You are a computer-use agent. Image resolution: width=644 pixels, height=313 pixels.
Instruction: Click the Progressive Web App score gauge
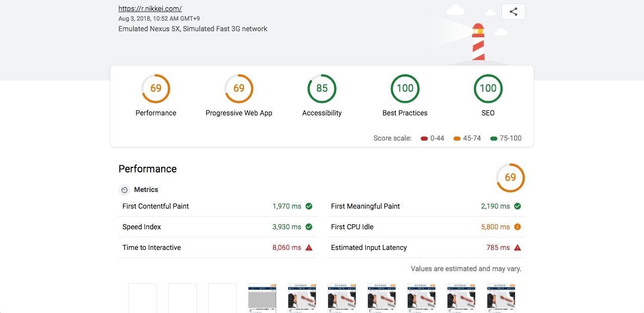(x=239, y=89)
